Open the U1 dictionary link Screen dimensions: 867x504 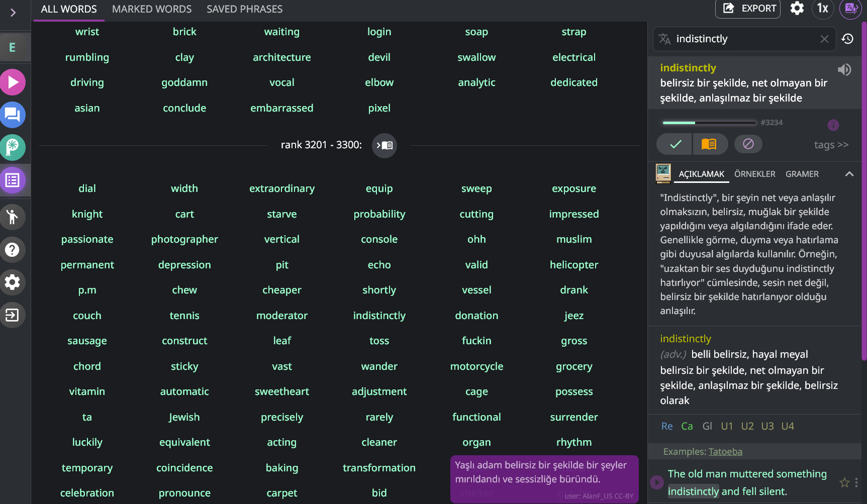pyautogui.click(x=727, y=426)
